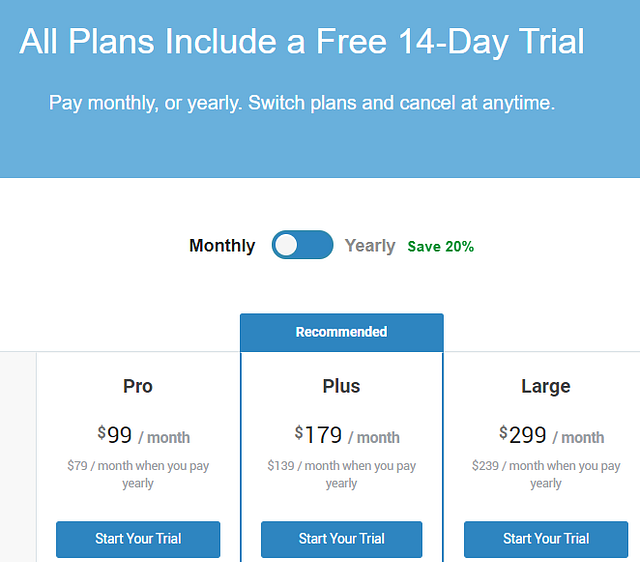This screenshot has height=562, width=640.
Task: Start Your Trial for the Large plan
Action: [546, 539]
